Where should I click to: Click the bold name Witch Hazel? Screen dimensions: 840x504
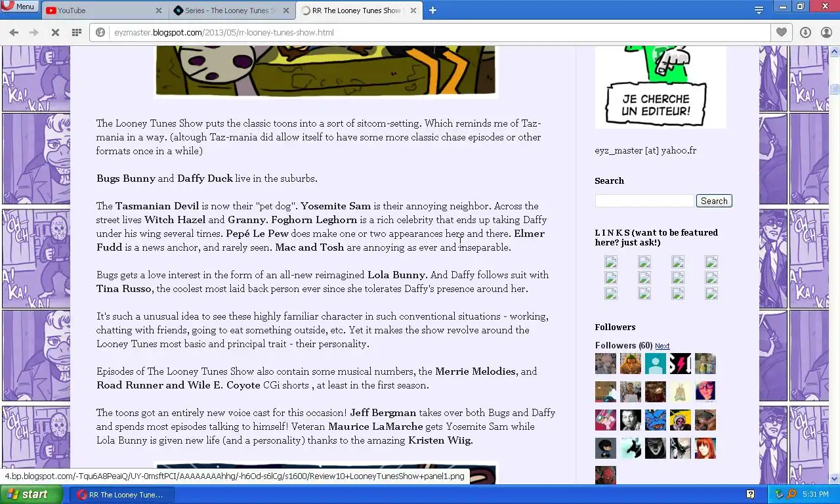(175, 220)
